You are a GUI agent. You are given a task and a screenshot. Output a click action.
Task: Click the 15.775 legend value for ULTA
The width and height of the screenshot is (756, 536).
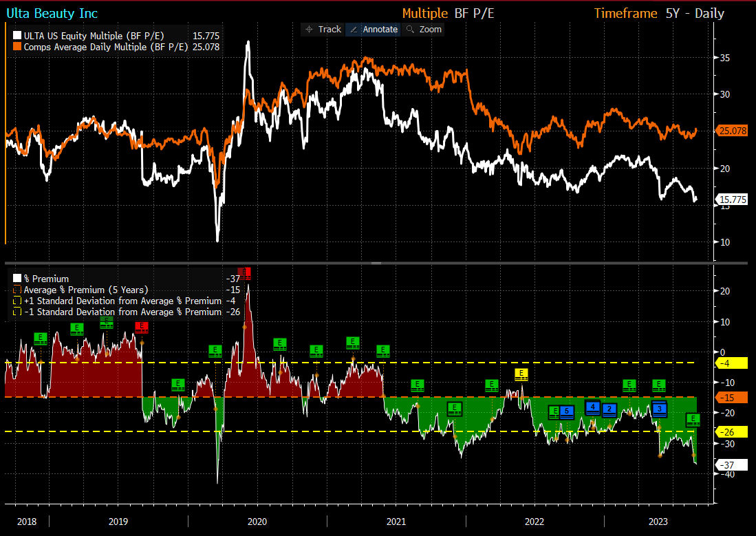(x=206, y=36)
